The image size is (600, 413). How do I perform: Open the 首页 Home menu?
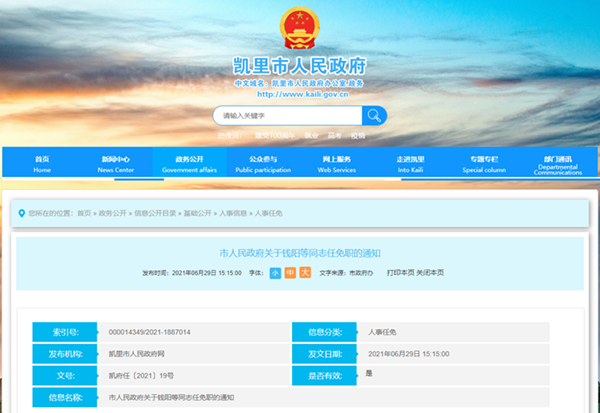pos(42,164)
